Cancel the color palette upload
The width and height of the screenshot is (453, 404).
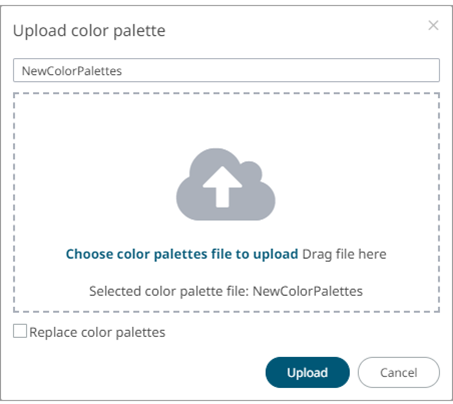coord(399,372)
